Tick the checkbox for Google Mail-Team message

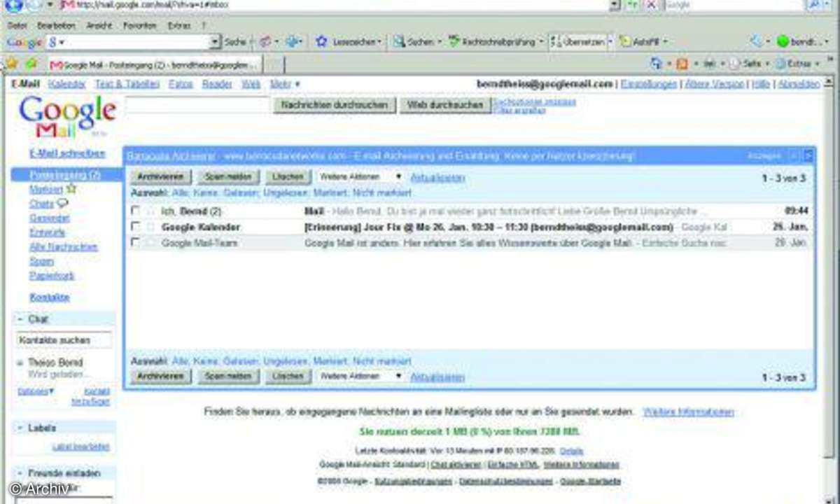click(x=135, y=242)
